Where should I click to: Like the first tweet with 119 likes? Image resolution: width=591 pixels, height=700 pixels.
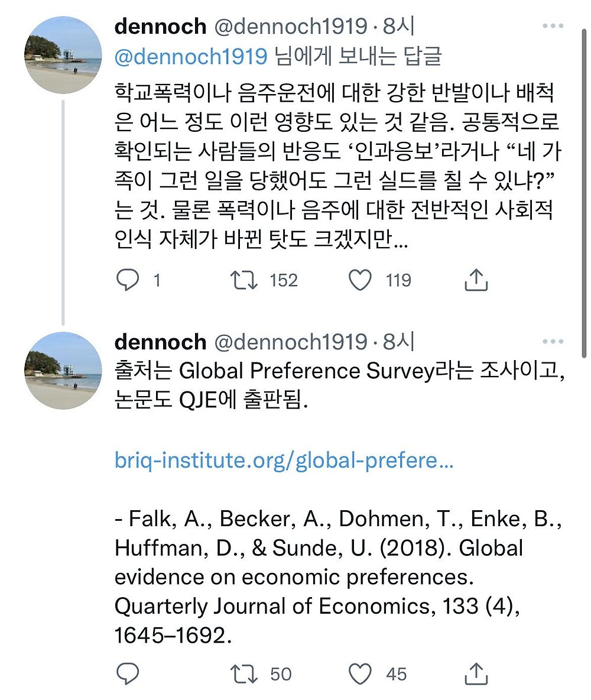coord(360,280)
